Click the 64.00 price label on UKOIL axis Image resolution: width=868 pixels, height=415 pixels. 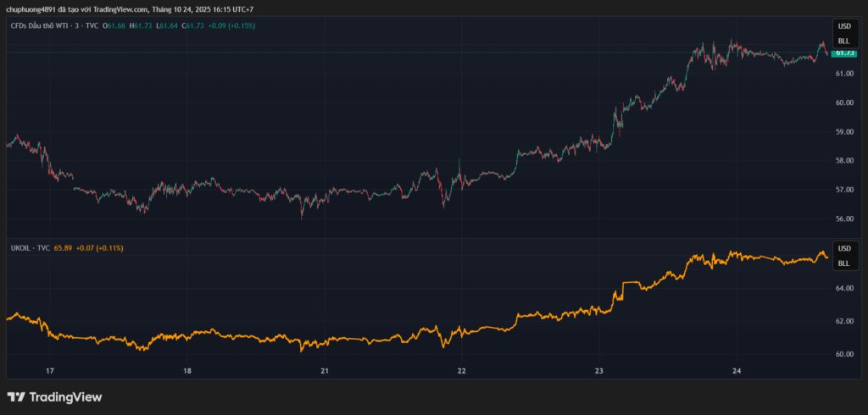point(844,288)
